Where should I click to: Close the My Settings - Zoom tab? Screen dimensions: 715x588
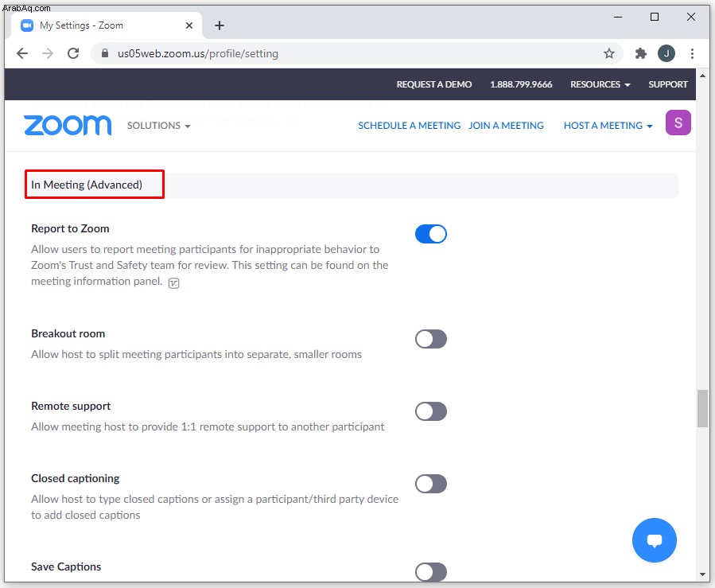click(189, 25)
